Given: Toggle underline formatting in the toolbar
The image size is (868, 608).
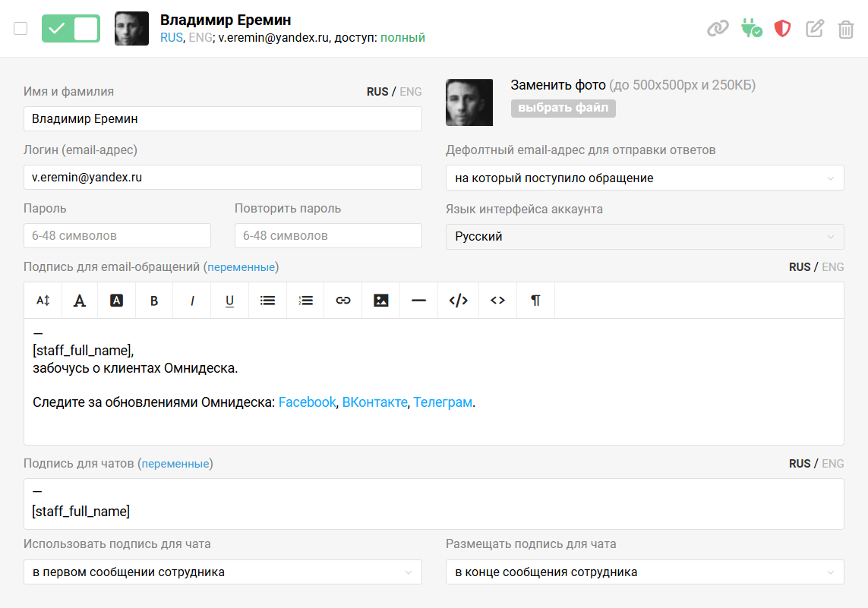Looking at the screenshot, I should click(229, 301).
